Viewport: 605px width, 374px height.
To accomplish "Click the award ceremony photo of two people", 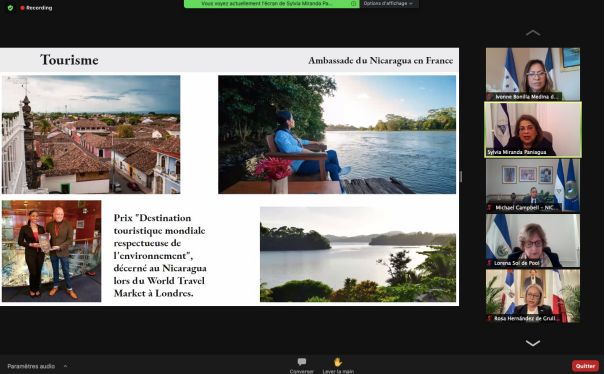I will click(51, 251).
